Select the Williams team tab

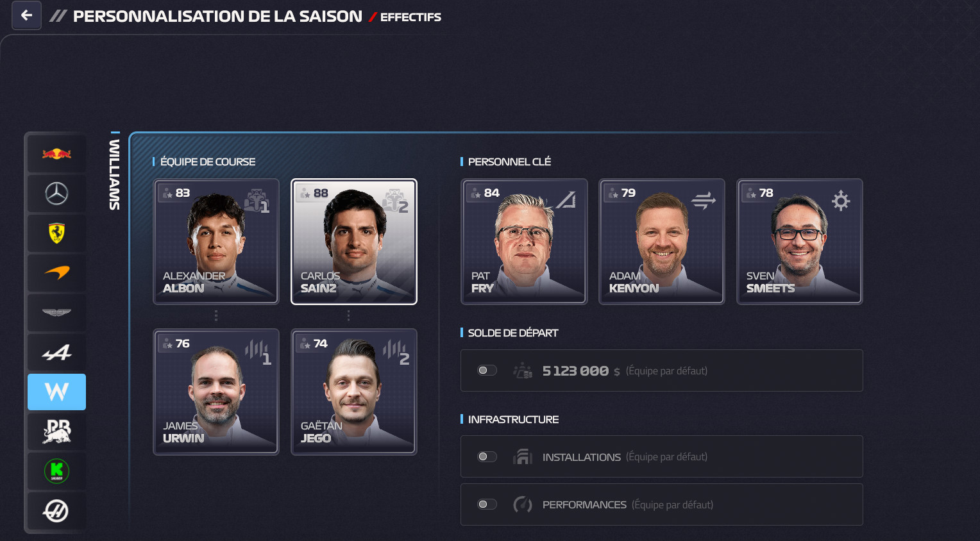[x=56, y=392]
